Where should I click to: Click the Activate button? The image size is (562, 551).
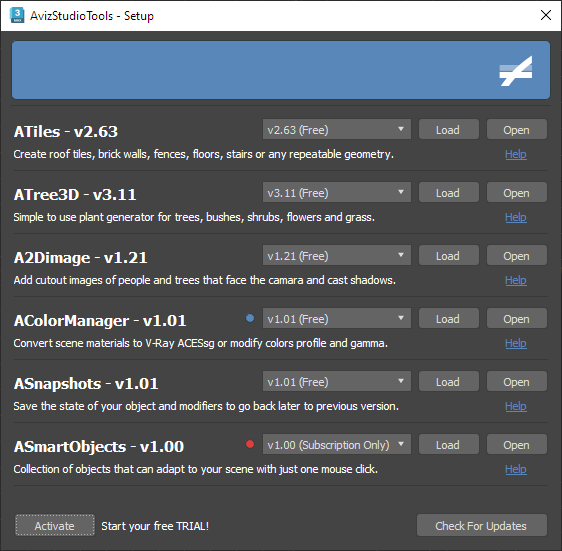click(55, 525)
